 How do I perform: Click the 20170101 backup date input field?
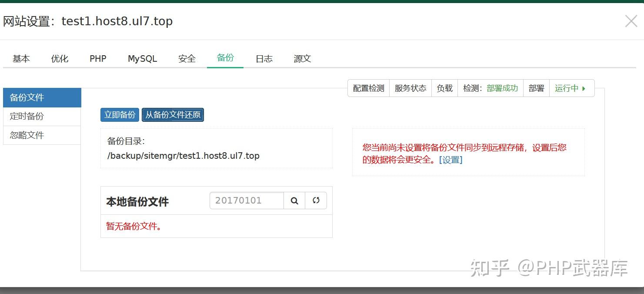point(247,200)
